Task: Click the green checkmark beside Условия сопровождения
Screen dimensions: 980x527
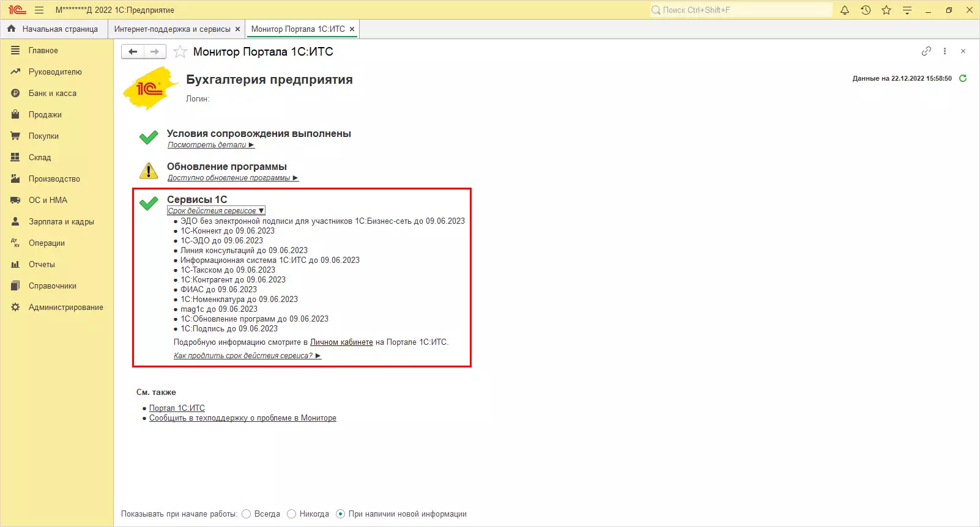Action: [149, 138]
